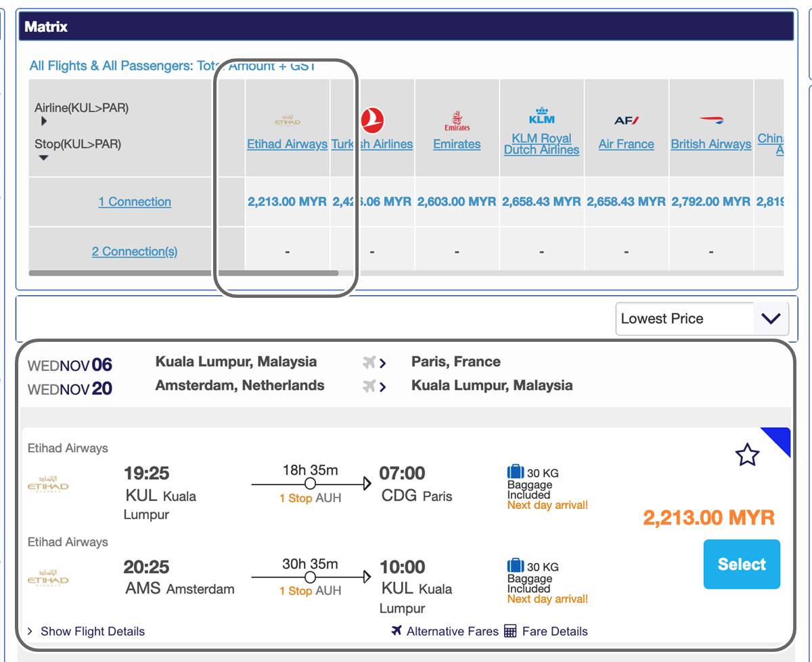
Task: Click the 19:25 departure time
Action: point(146,473)
